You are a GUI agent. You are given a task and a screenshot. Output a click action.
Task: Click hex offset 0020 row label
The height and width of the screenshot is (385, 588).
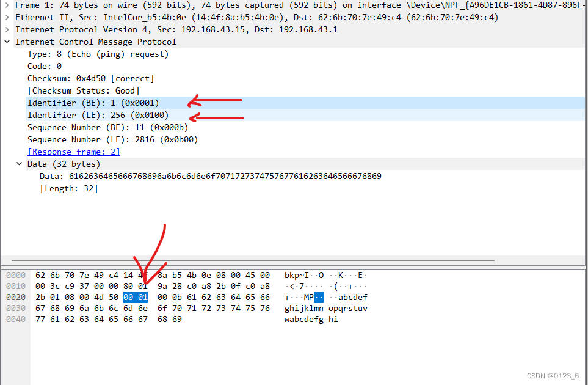pyautogui.click(x=16, y=297)
